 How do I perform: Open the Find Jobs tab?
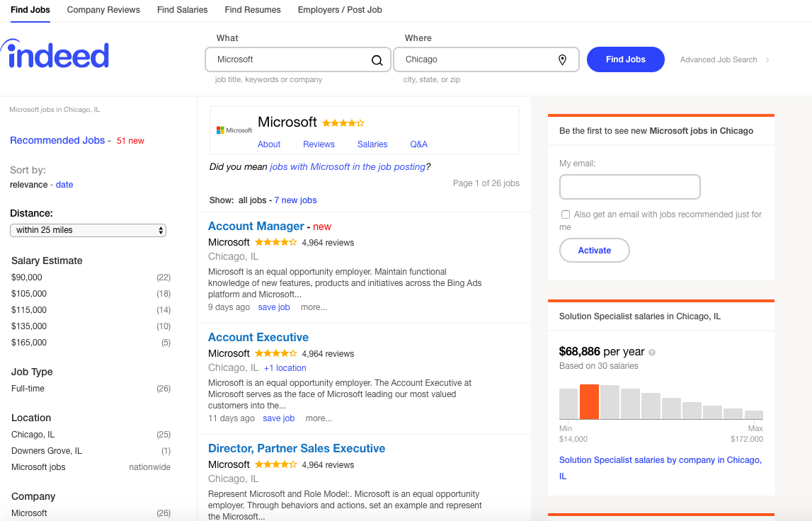[30, 10]
